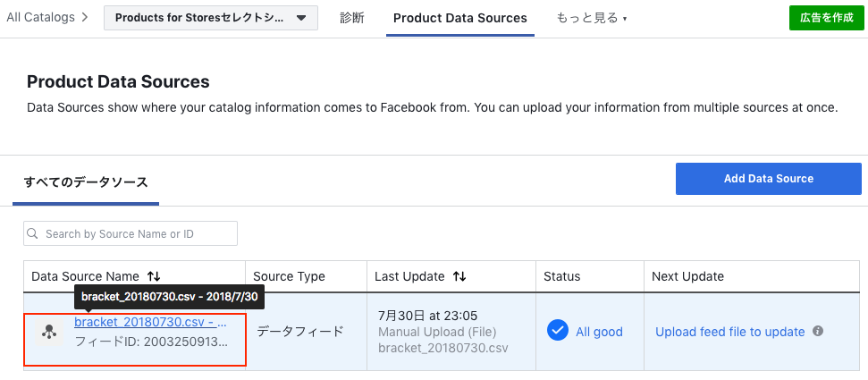This screenshot has height=380, width=868.
Task: Click the data feed icon beside bracket_20180730.csv
Action: tap(50, 332)
